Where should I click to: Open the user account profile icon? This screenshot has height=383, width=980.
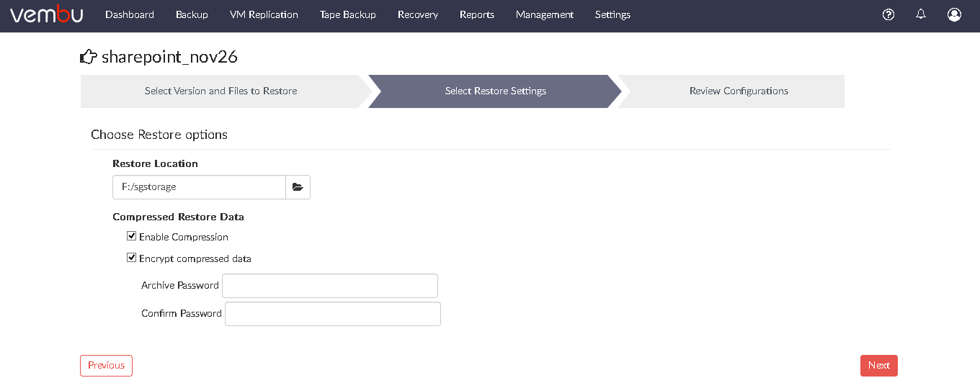point(955,14)
